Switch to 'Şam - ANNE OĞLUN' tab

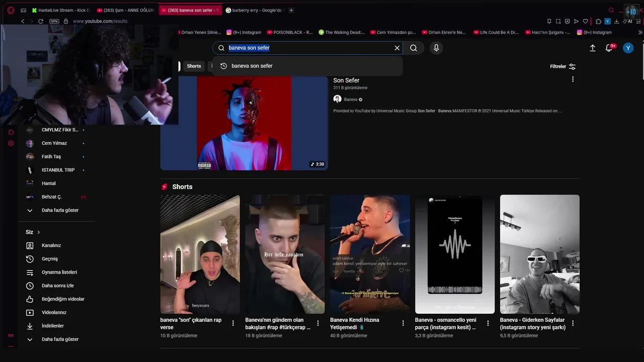[x=125, y=10]
